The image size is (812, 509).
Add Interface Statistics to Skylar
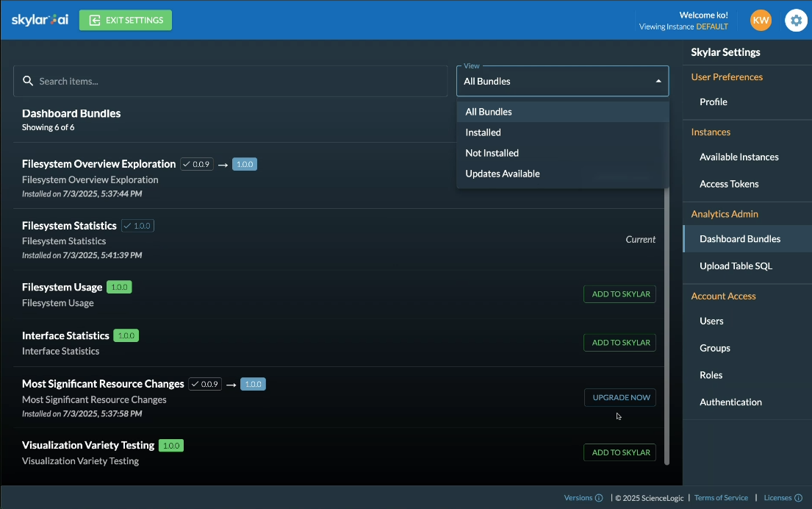coord(620,343)
